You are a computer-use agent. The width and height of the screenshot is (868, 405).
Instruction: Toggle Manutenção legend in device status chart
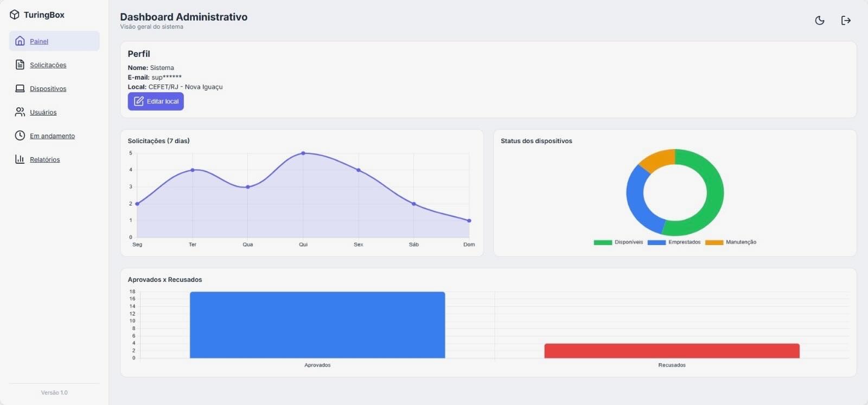pos(730,242)
